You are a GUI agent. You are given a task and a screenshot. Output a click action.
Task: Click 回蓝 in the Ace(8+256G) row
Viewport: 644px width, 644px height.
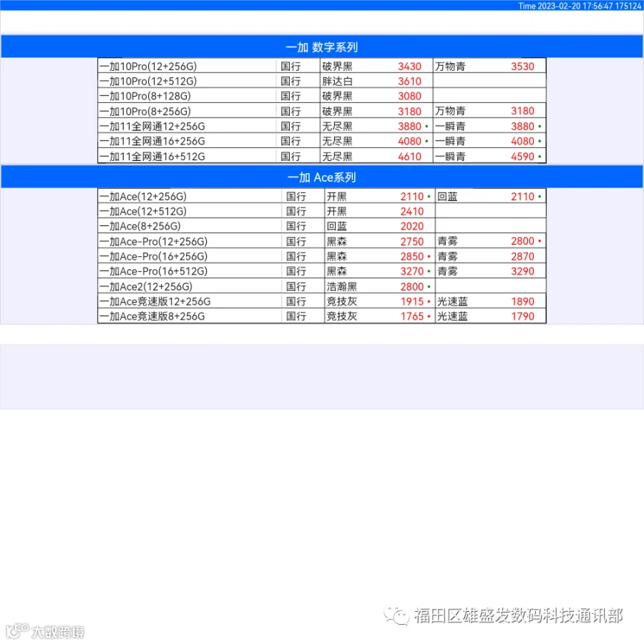(x=337, y=226)
